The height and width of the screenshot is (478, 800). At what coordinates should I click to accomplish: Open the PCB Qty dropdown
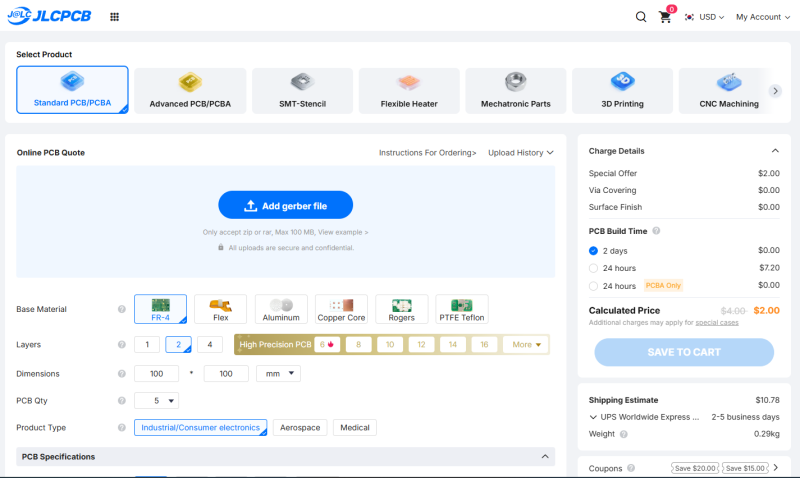click(156, 400)
